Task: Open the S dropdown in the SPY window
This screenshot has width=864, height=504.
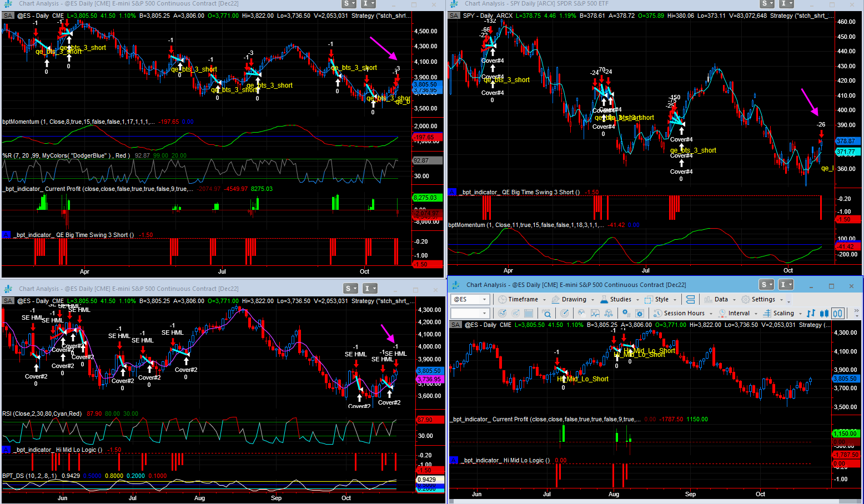Action: [x=767, y=4]
